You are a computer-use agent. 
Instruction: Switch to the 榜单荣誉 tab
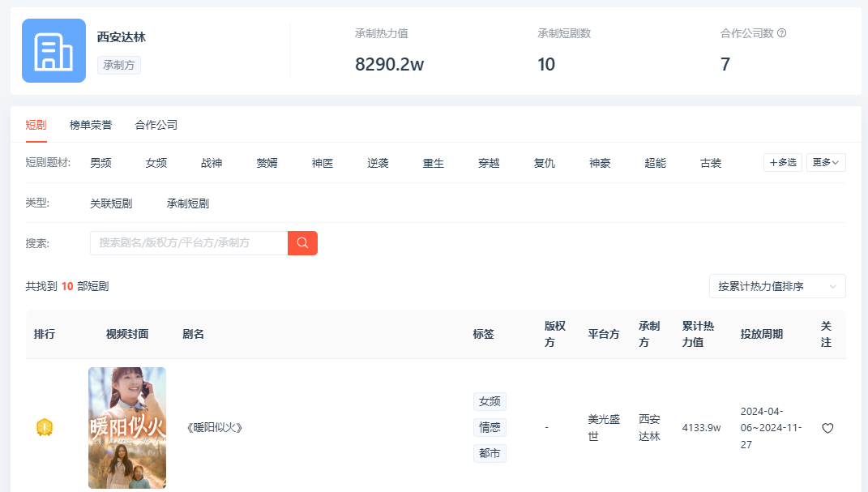(x=91, y=125)
